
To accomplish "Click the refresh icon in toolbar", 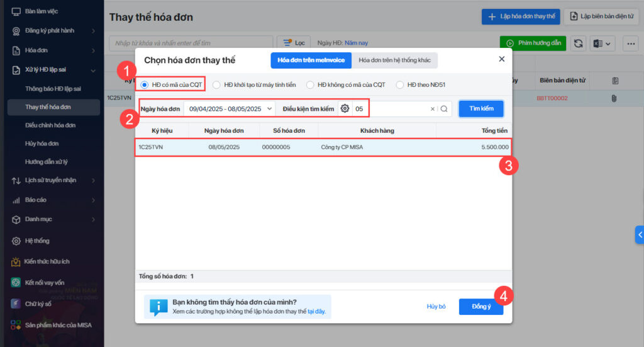I will [578, 43].
